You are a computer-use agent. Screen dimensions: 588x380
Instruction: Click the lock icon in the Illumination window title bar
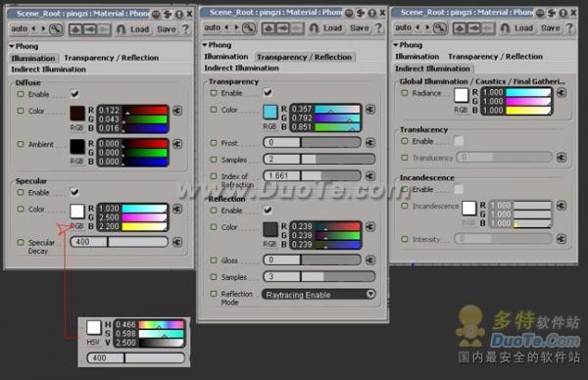[x=179, y=15]
